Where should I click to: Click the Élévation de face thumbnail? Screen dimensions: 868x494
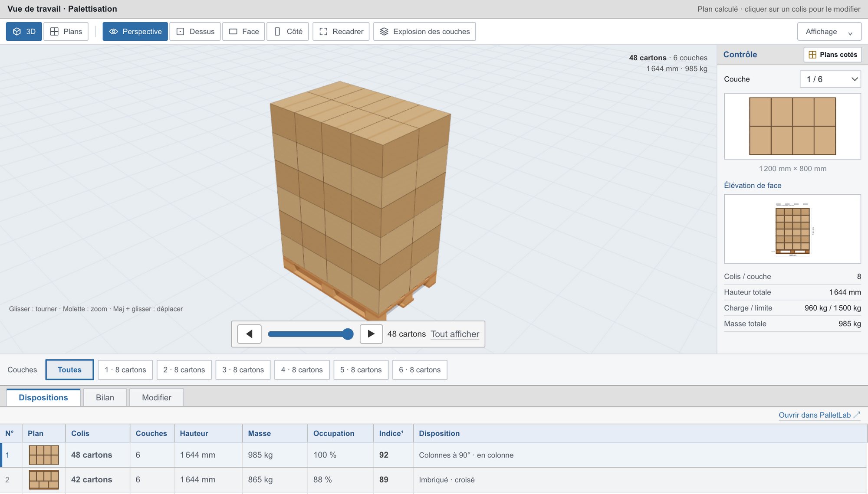tap(792, 229)
